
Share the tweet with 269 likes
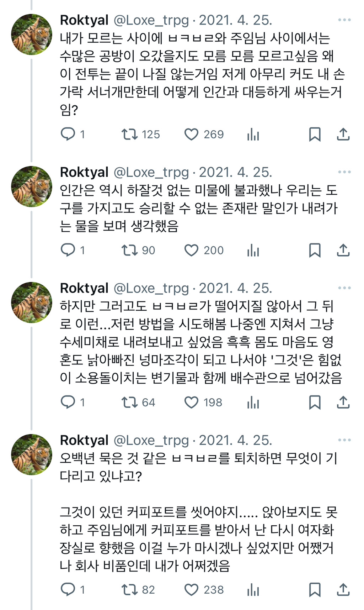point(343,134)
